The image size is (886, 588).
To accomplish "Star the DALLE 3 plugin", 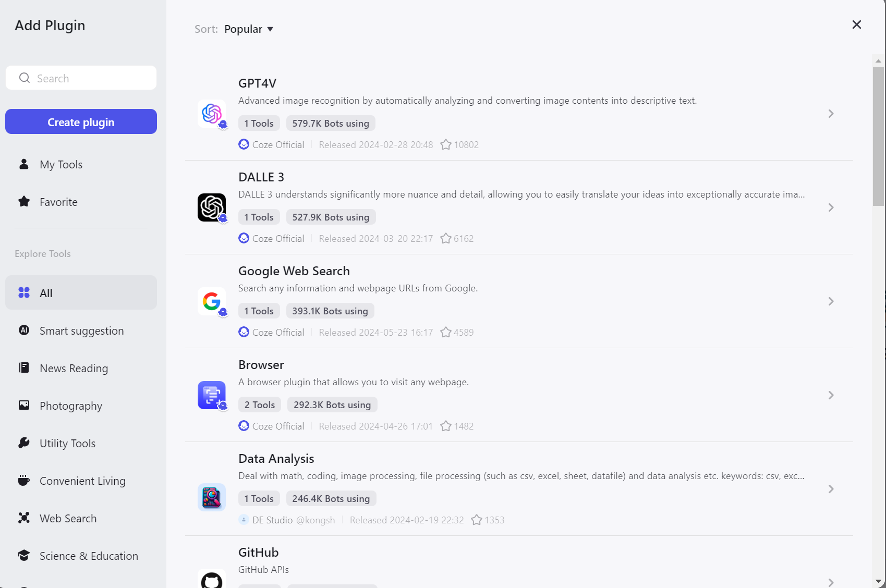I will [x=446, y=238].
